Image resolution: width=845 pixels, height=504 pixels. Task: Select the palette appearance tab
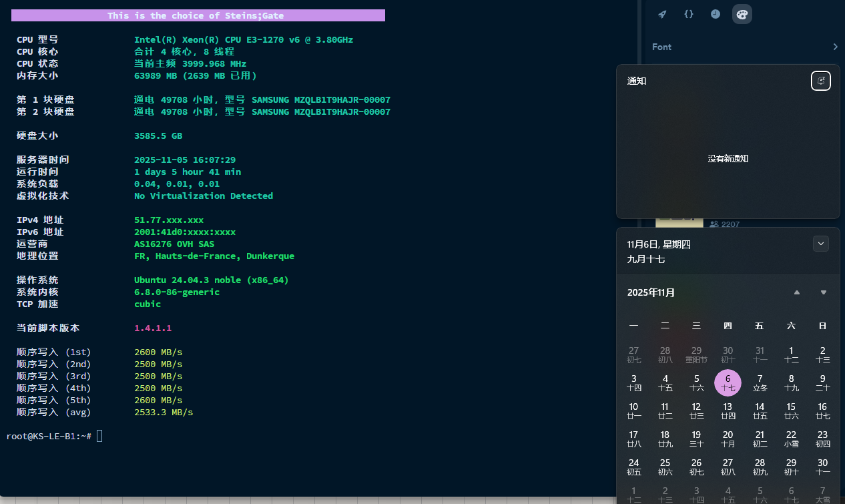742,14
